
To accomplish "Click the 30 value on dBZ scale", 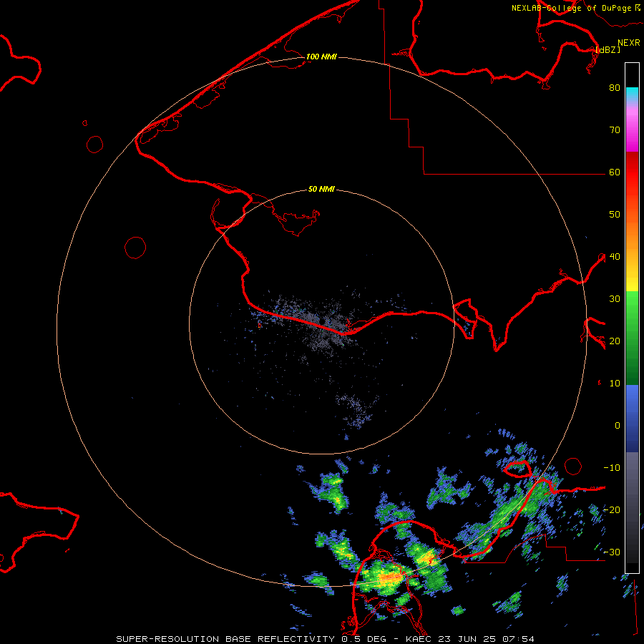I will 615,299.
